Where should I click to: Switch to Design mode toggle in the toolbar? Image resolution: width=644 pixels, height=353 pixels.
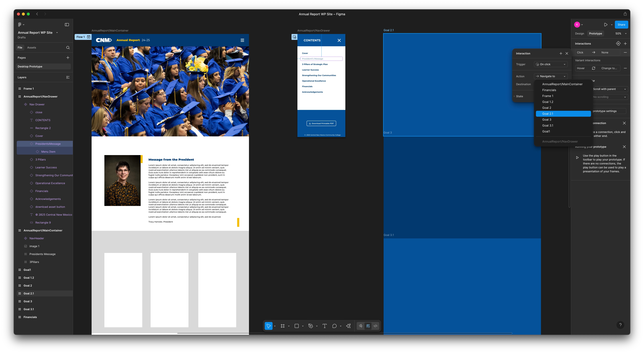[368, 326]
